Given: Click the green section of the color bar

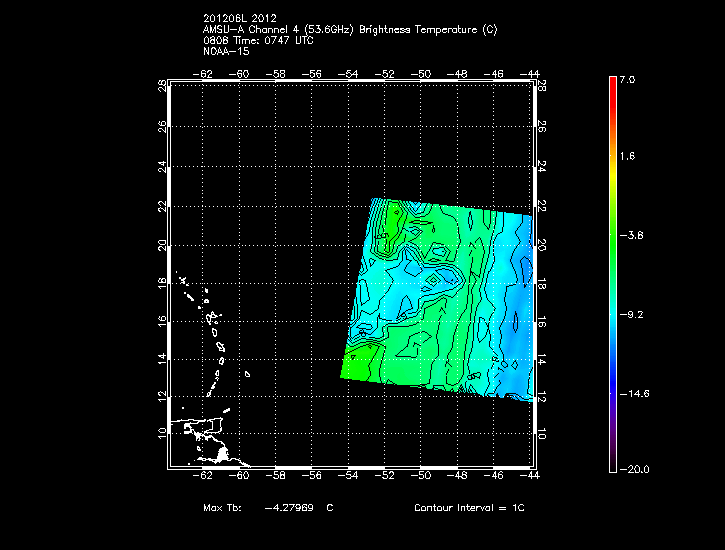Looking at the screenshot, I should click(612, 236).
